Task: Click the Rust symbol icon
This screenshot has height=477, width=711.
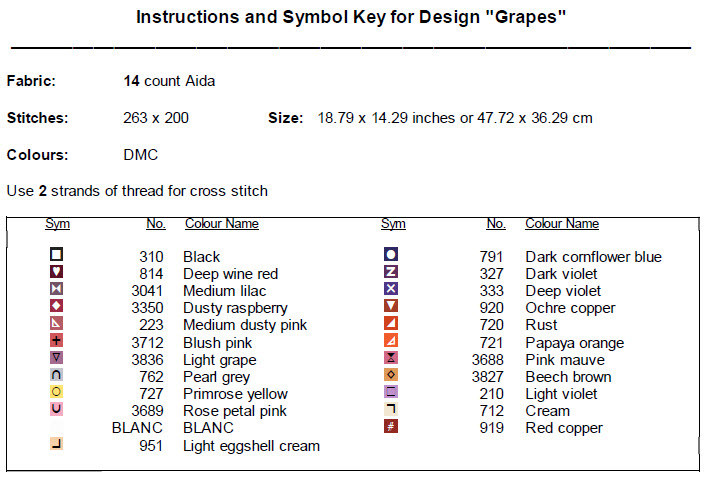Action: coord(391,323)
